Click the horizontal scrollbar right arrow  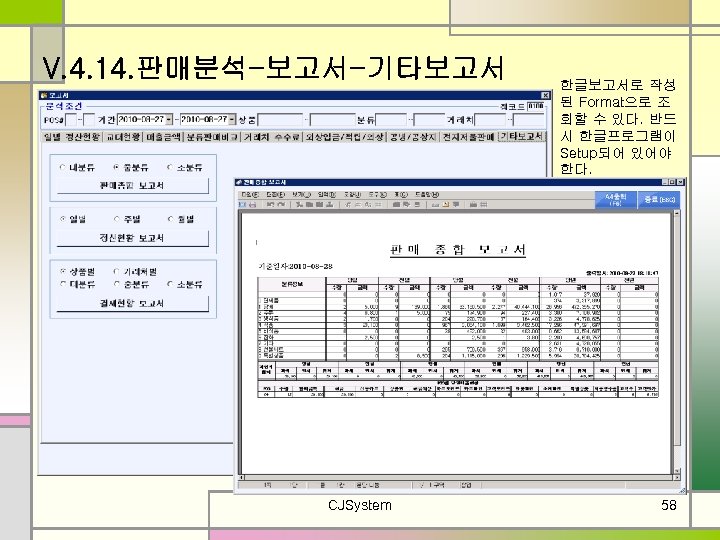click(675, 478)
